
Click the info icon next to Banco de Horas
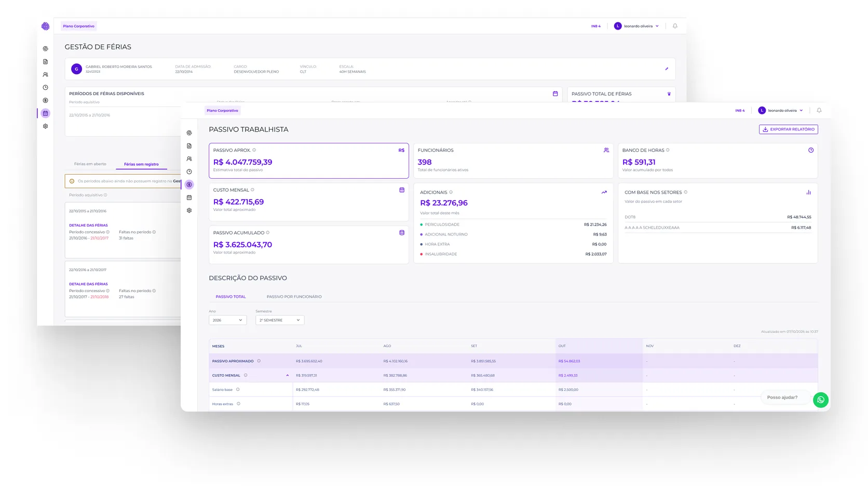coord(668,150)
